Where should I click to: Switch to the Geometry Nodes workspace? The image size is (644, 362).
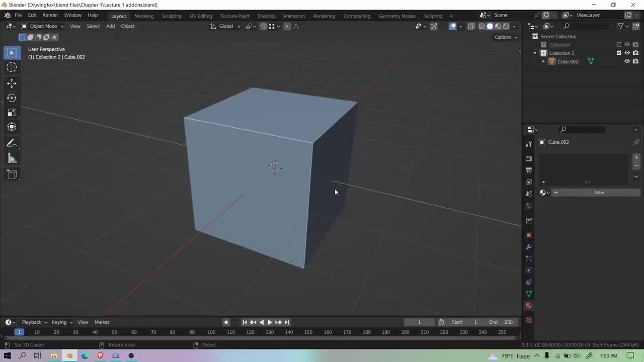click(x=397, y=16)
